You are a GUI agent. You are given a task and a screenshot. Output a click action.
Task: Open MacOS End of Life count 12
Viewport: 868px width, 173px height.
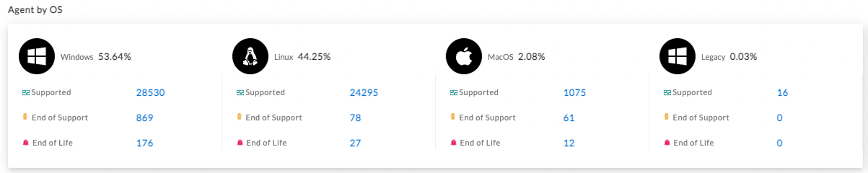569,143
